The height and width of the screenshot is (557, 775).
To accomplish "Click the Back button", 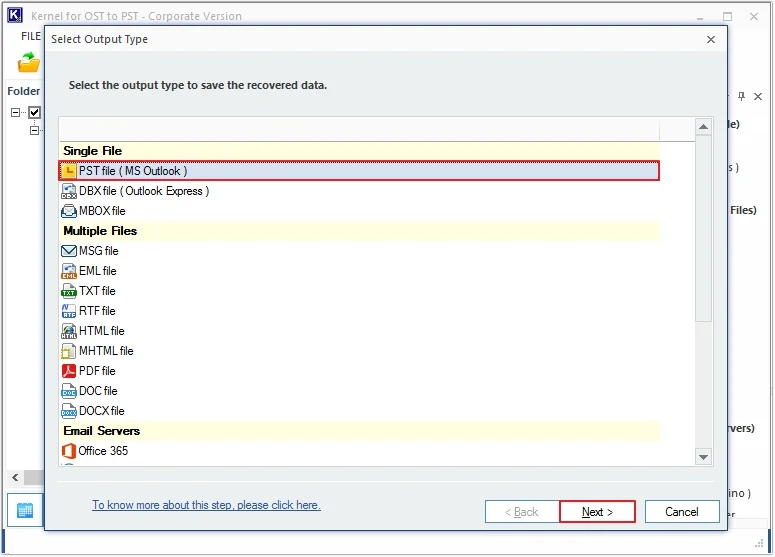I will [522, 512].
